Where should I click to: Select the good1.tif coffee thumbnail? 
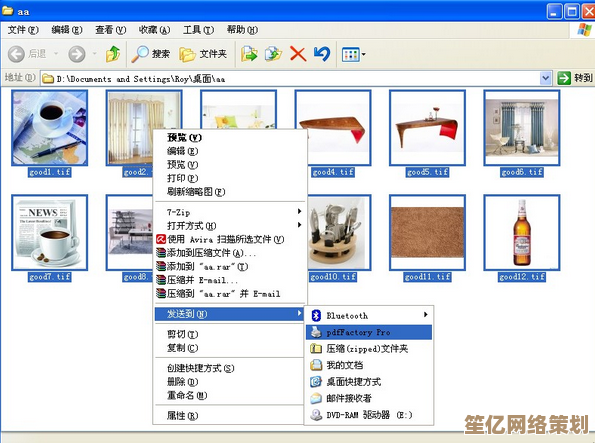(49, 128)
